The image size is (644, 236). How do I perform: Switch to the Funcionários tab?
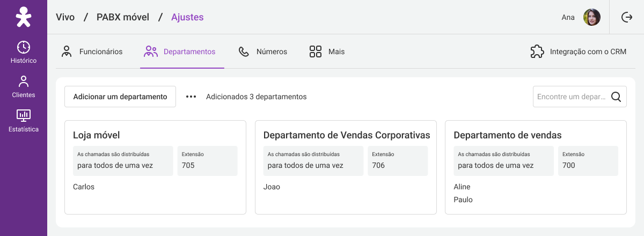click(92, 52)
